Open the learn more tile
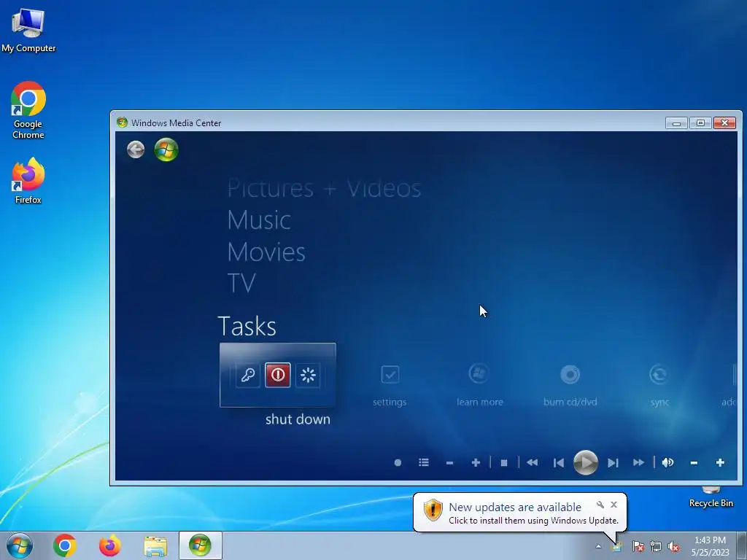 [479, 386]
